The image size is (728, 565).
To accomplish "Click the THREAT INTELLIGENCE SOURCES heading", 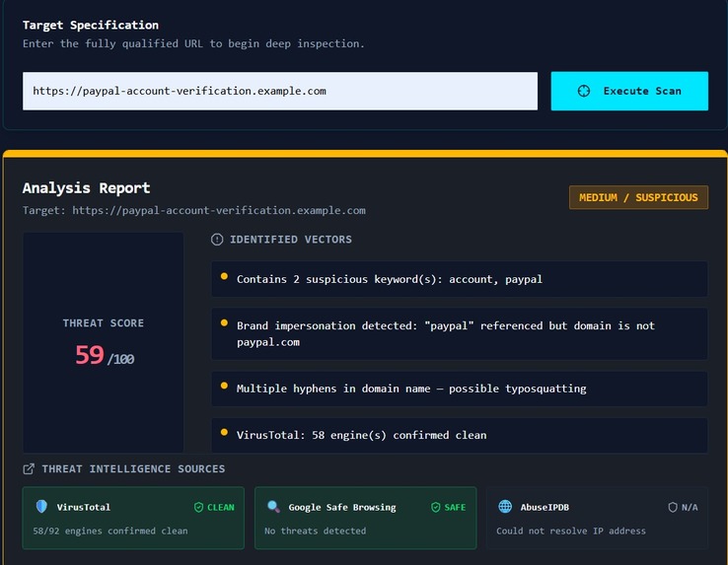I will pyautogui.click(x=133, y=469).
